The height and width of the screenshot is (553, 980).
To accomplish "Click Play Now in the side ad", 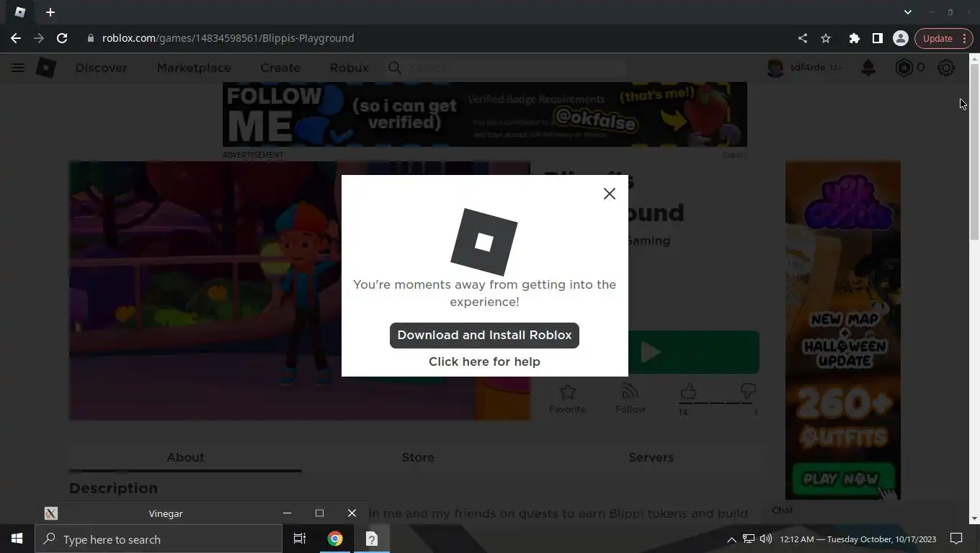I will 842,479.
